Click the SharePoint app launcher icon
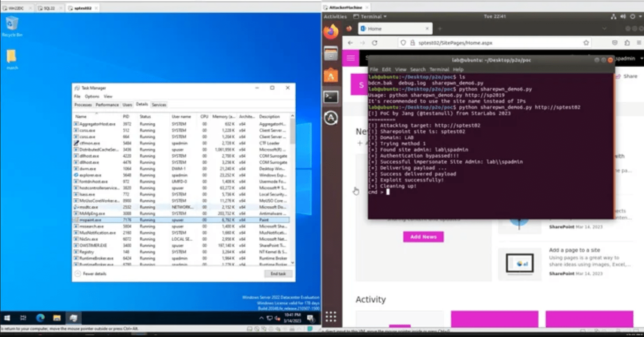 click(x=351, y=58)
